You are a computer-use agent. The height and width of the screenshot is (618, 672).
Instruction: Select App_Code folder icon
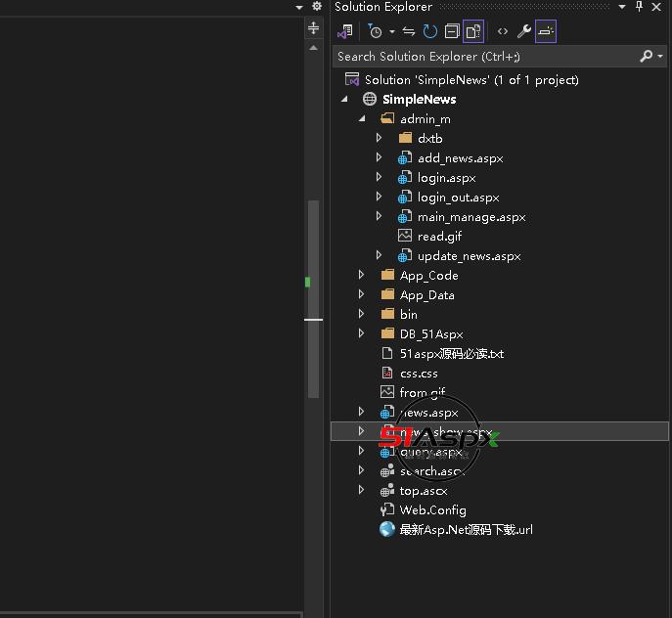(387, 275)
